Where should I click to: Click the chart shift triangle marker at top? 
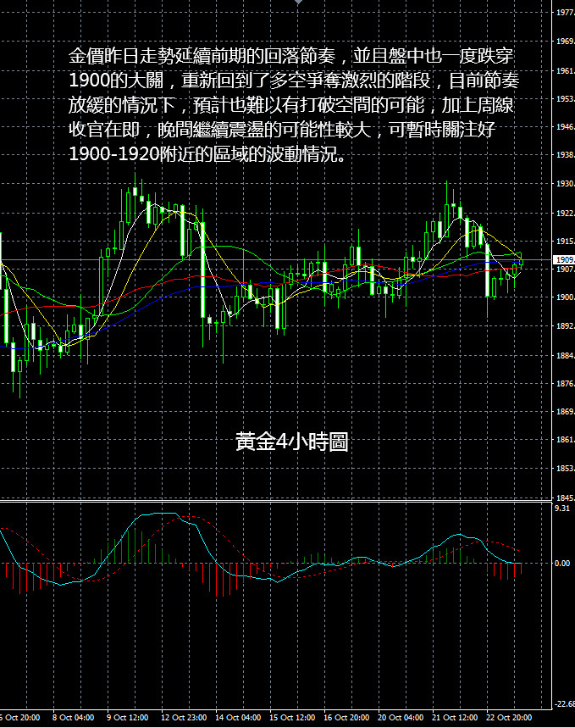[x=297, y=3]
